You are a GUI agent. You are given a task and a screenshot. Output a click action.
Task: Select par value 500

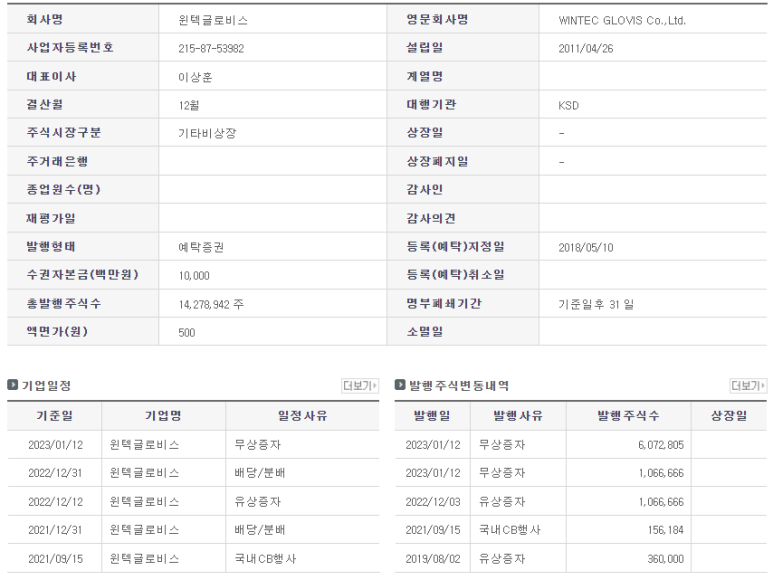point(187,333)
